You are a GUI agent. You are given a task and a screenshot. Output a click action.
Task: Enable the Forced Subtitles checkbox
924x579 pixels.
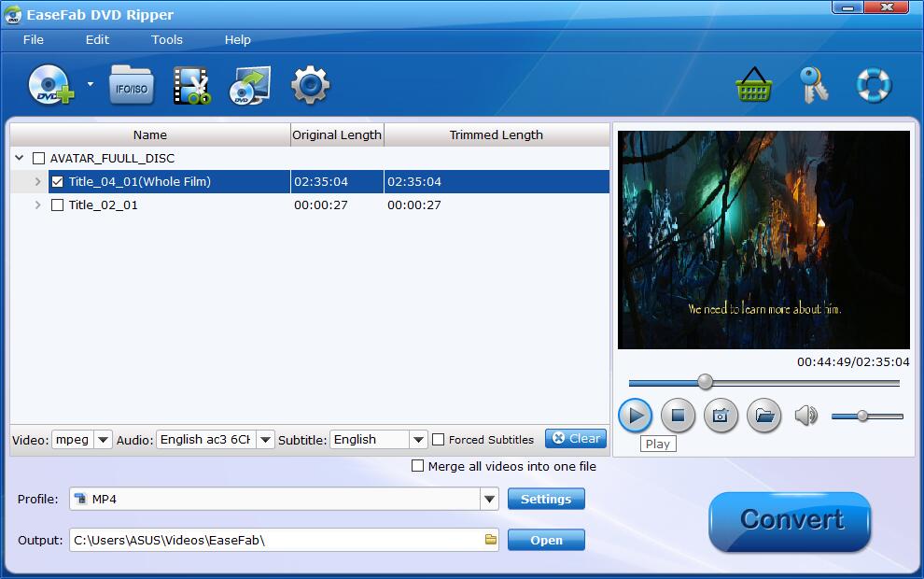[x=438, y=440]
